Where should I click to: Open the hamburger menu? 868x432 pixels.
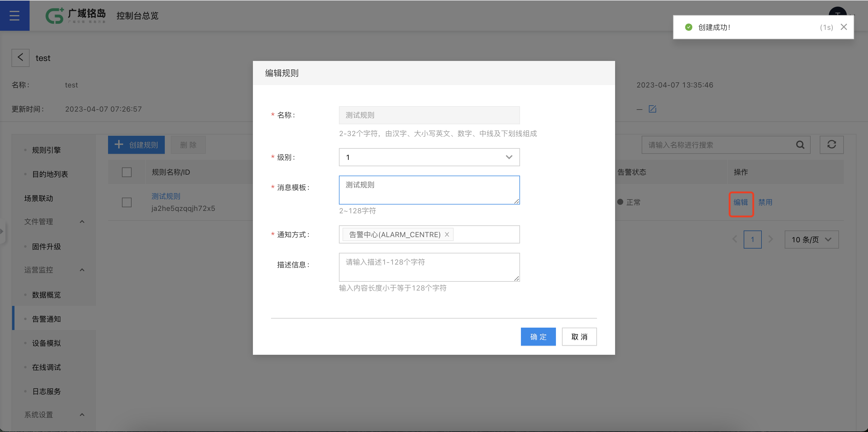pyautogui.click(x=14, y=15)
